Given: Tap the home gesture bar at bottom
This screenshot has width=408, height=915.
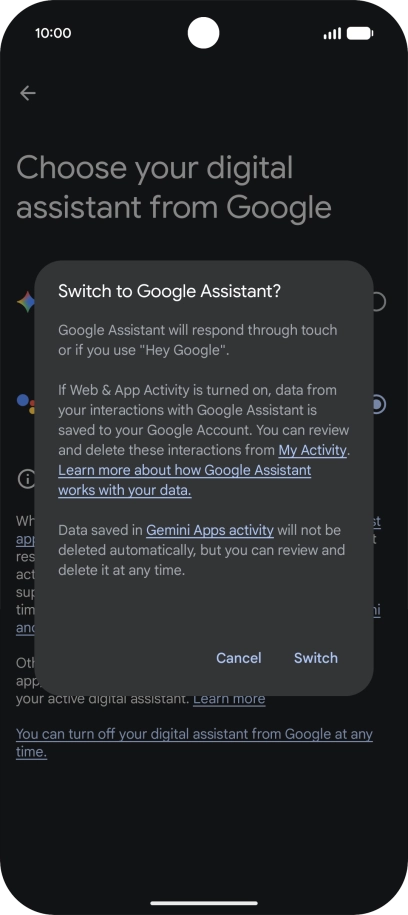Looking at the screenshot, I should (204, 903).
